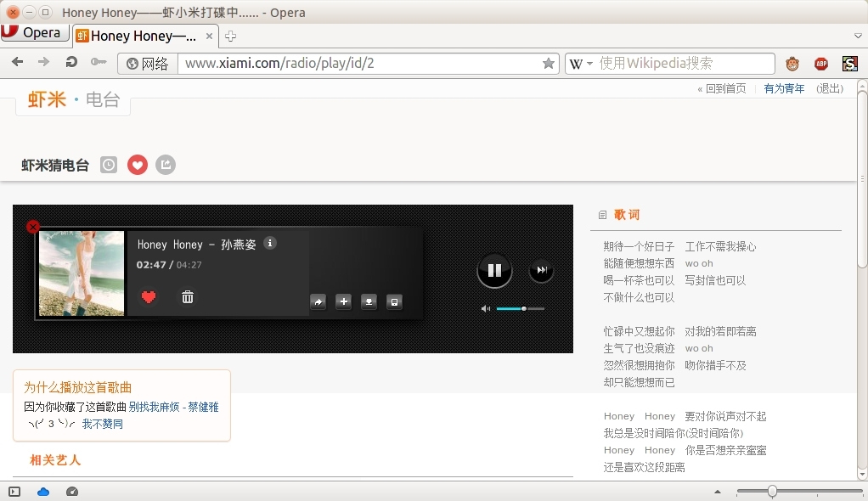Mute audio with the speaker icon
The height and width of the screenshot is (501, 868).
coord(485,308)
